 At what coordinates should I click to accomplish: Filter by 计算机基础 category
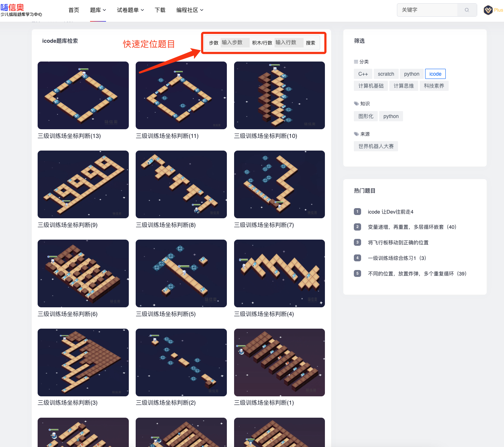tap(371, 86)
